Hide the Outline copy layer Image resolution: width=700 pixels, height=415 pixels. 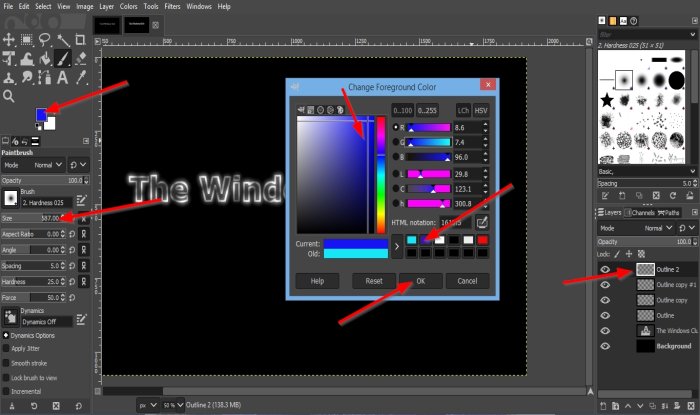605,300
